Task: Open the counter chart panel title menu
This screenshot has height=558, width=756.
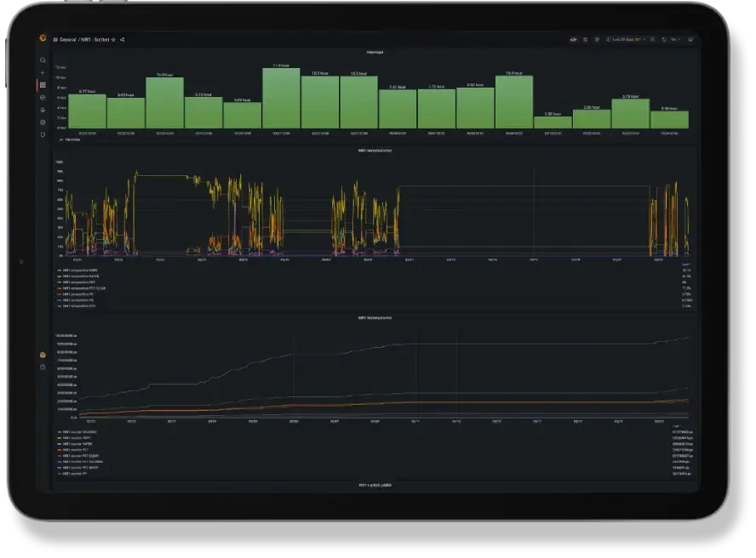Action: pos(375,318)
